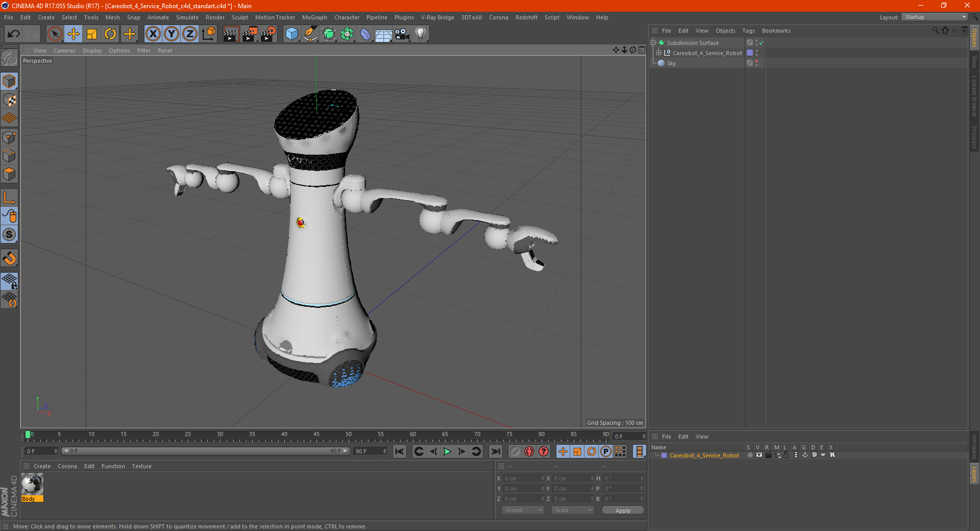Open the MoGraph menu
980x531 pixels.
click(x=314, y=17)
